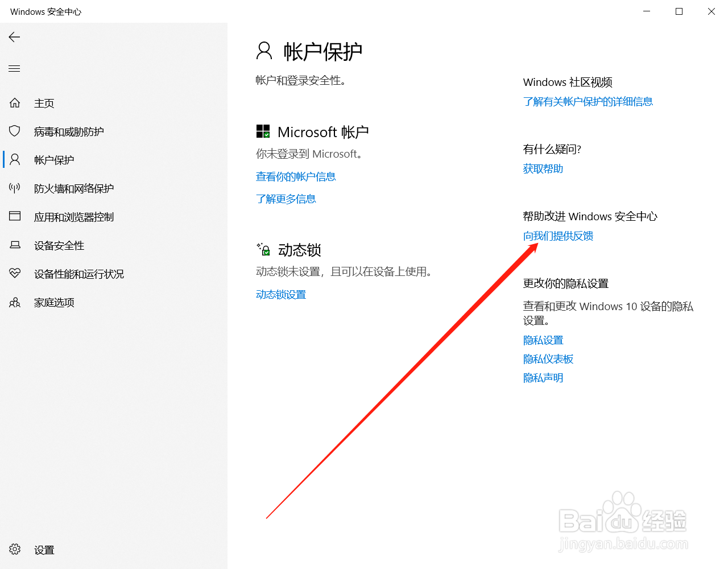Click the Windows 社区视频 heading
The image size is (728, 569).
568,83
